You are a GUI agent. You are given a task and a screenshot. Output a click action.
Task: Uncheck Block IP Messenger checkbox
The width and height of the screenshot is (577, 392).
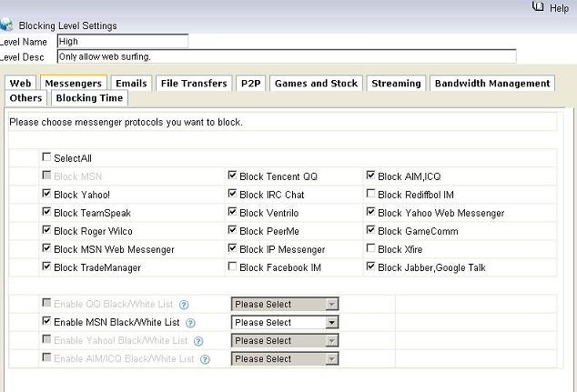(x=232, y=248)
